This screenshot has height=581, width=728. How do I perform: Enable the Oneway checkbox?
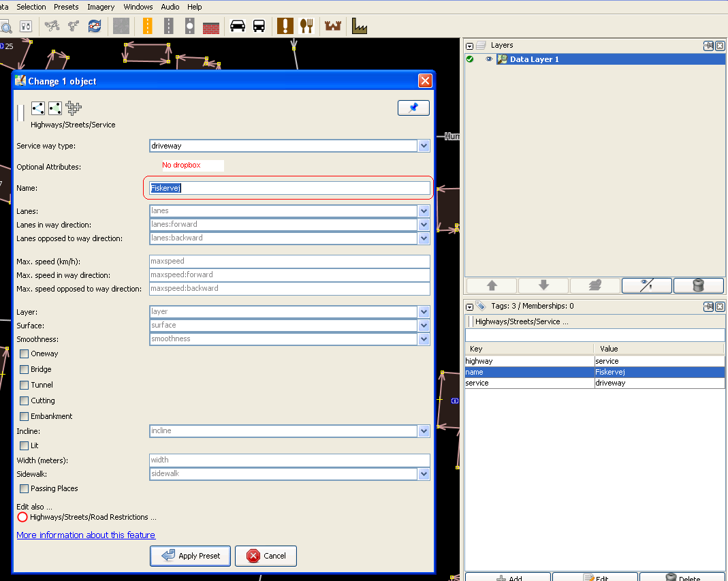pyautogui.click(x=25, y=354)
